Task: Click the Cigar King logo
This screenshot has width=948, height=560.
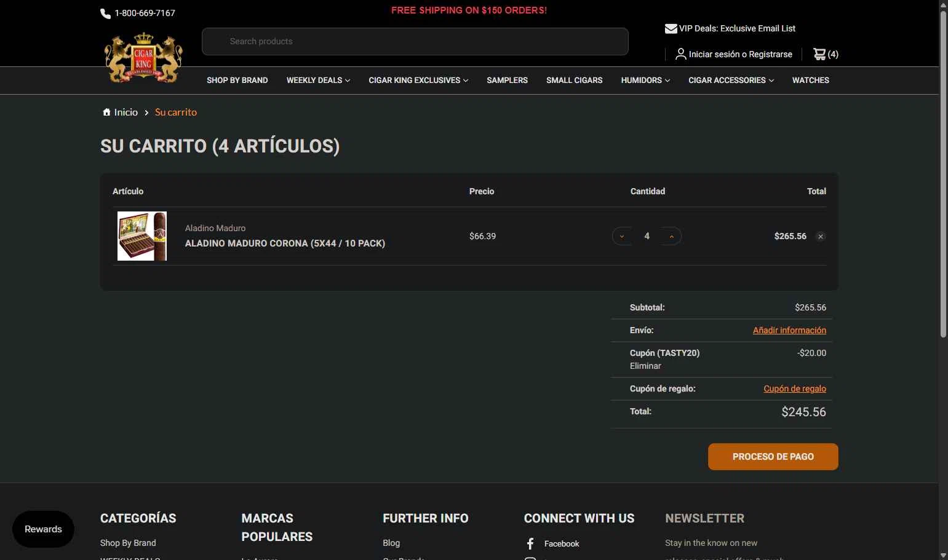Action: pos(143,58)
